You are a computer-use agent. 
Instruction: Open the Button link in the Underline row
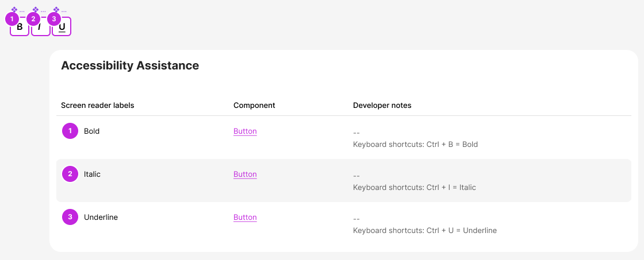245,218
